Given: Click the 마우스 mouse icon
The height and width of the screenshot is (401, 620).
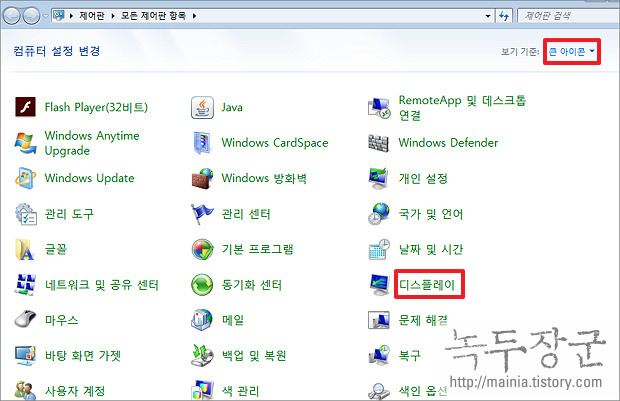Looking at the screenshot, I should (x=25, y=319).
